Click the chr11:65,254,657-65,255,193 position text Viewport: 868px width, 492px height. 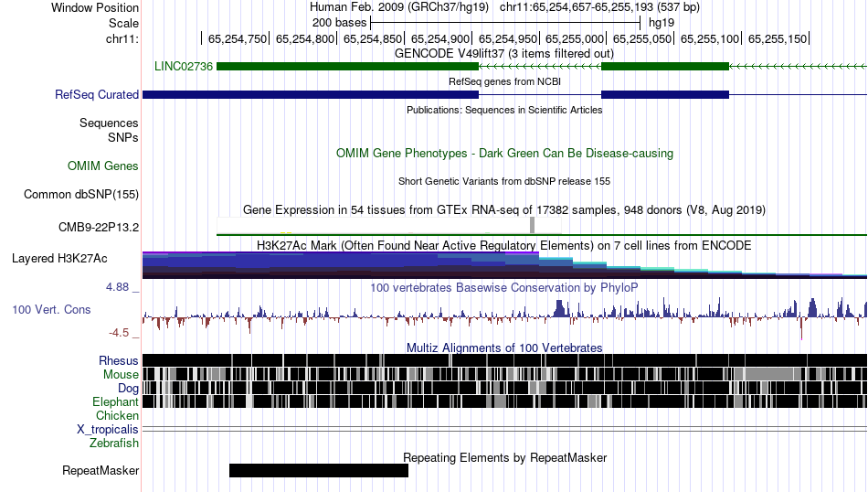coord(599,7)
